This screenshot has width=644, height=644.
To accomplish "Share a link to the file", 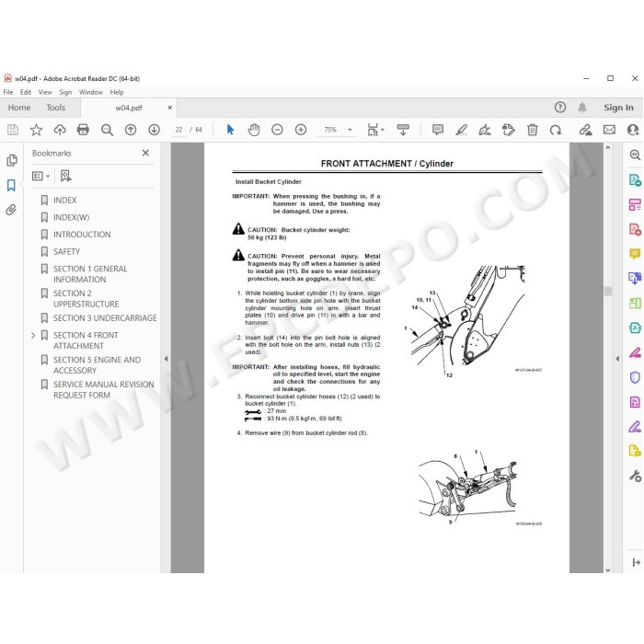I will point(585,130).
